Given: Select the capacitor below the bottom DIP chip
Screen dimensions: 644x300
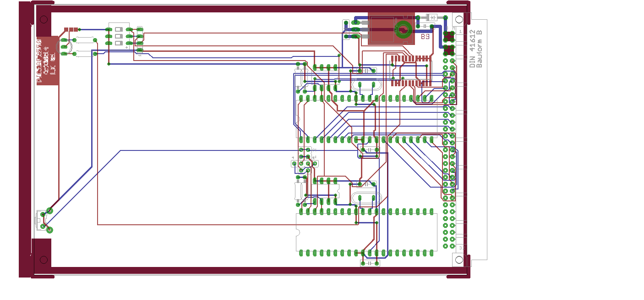Looking at the screenshot, I should tap(370, 264).
